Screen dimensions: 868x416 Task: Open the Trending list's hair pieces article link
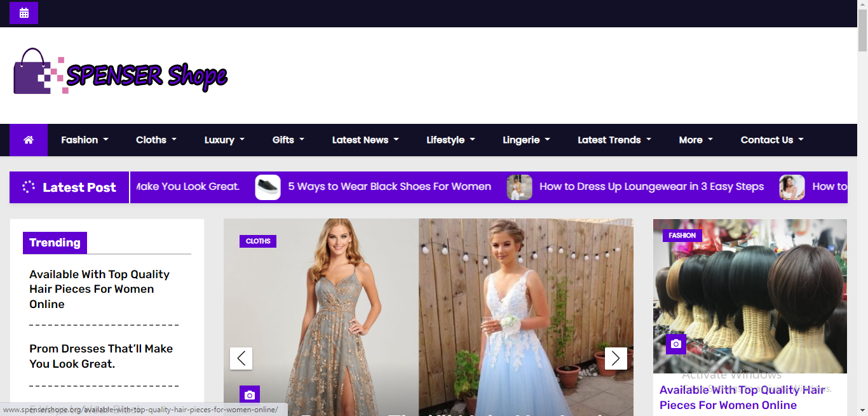pyautogui.click(x=99, y=289)
